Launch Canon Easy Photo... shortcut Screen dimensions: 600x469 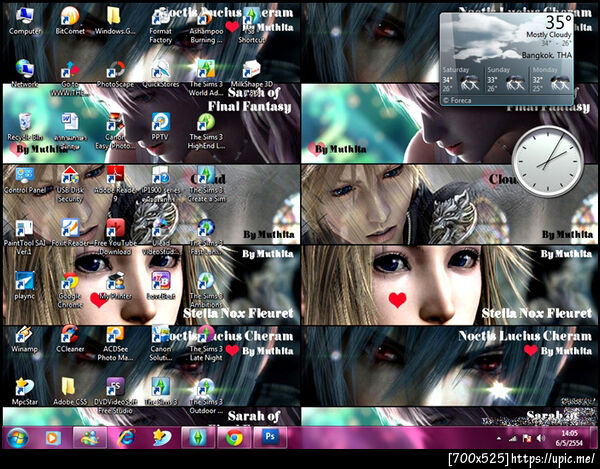pyautogui.click(x=115, y=131)
